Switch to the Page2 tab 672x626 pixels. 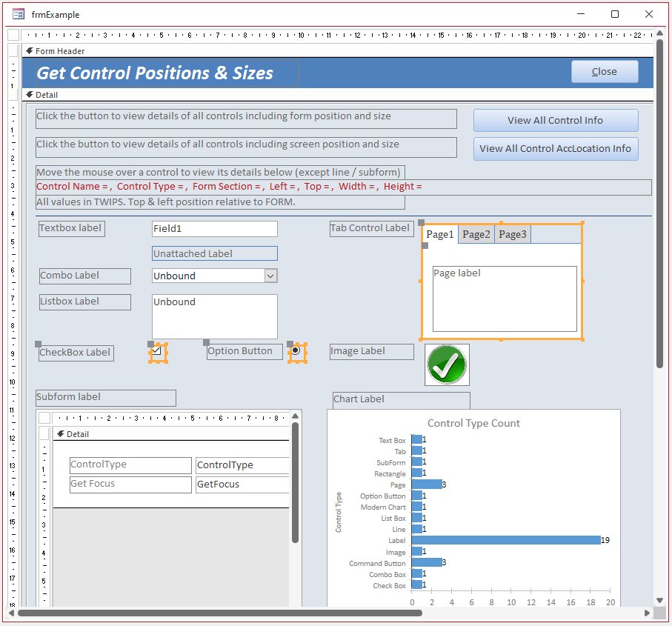pos(476,234)
